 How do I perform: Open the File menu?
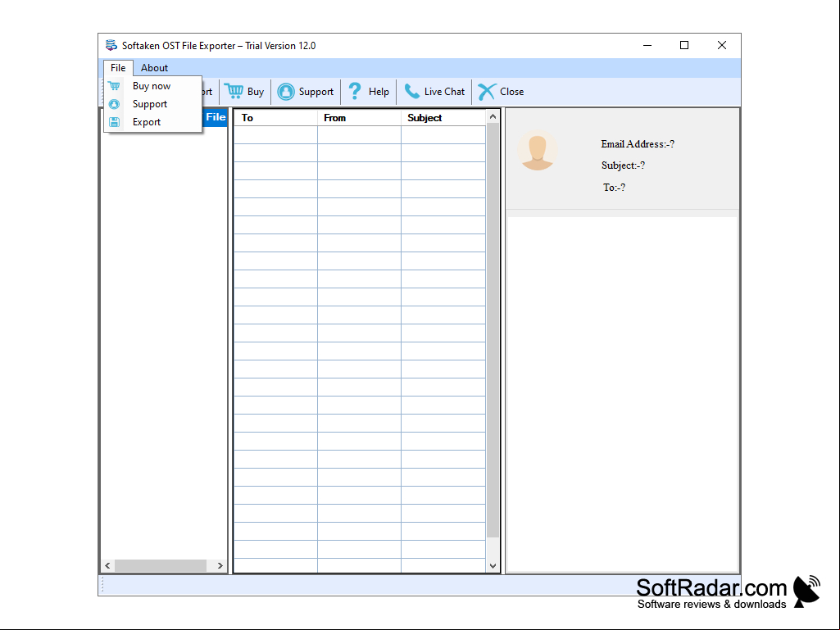(118, 68)
